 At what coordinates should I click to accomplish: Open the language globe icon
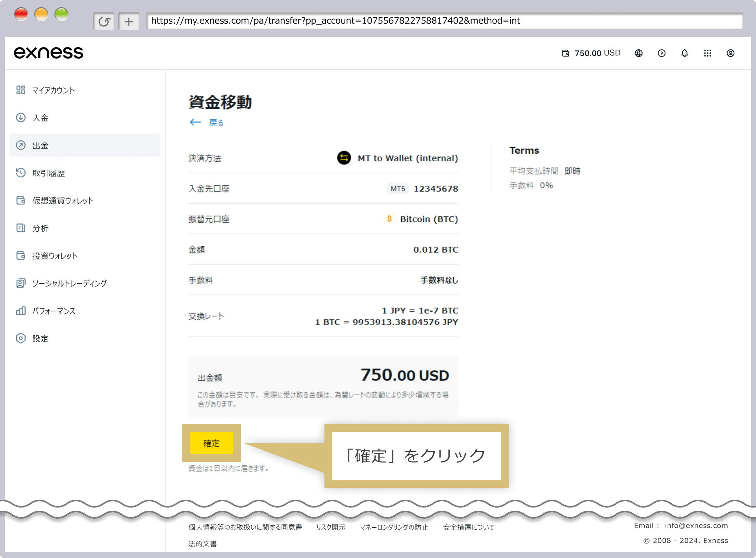point(639,53)
